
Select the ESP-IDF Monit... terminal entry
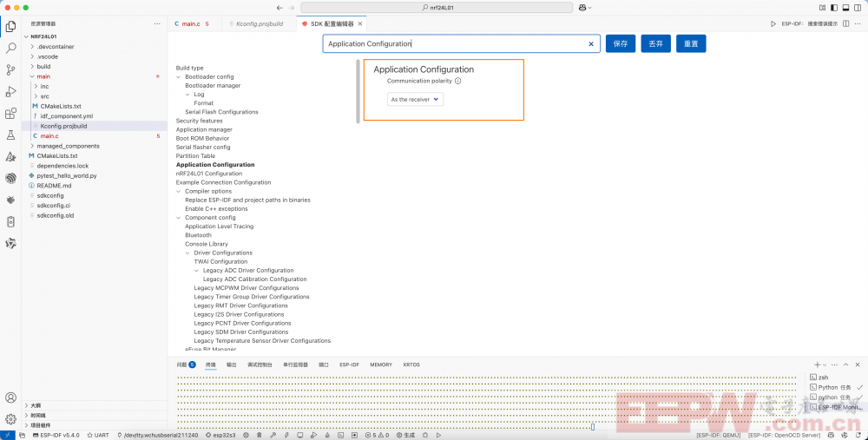pyautogui.click(x=835, y=407)
